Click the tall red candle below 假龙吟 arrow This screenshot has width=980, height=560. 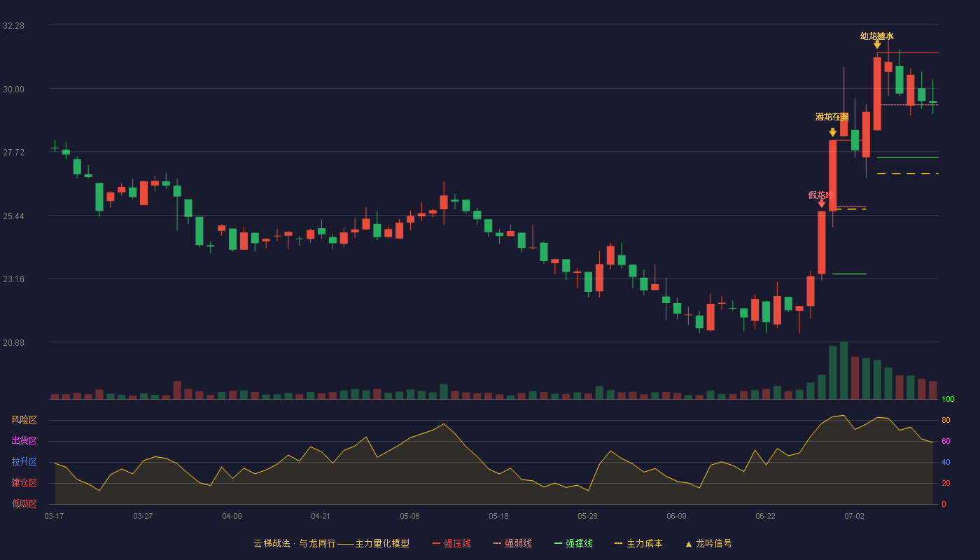[822, 242]
